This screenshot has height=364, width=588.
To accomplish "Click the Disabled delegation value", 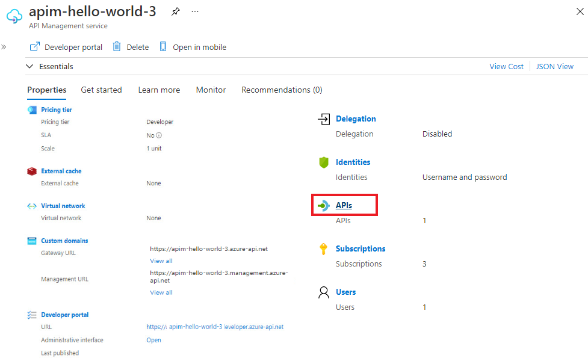I will 438,134.
